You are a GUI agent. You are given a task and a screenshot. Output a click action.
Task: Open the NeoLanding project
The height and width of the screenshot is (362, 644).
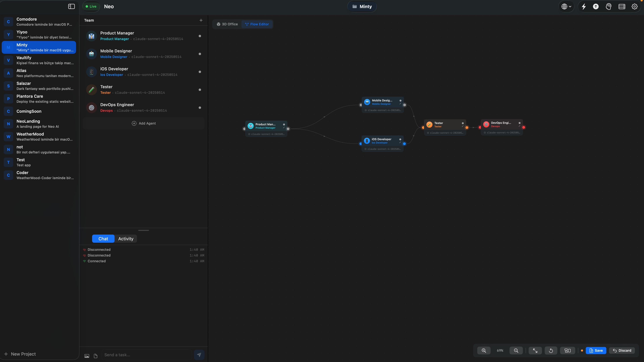click(39, 124)
